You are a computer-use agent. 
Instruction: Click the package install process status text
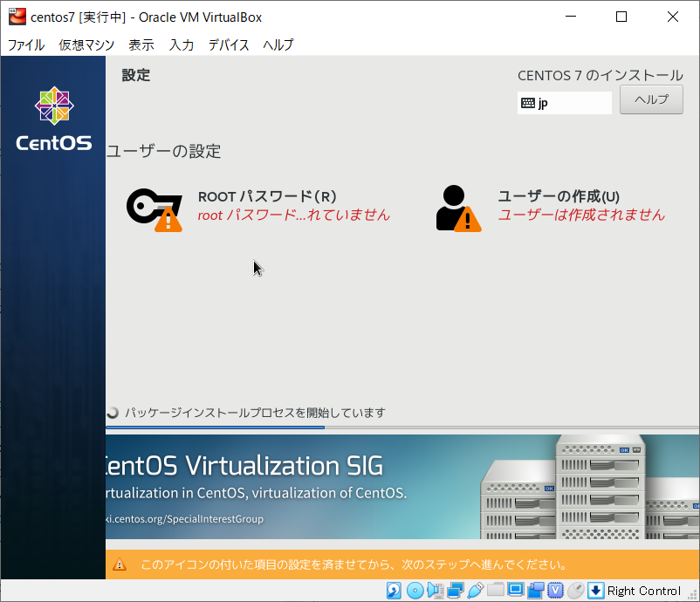click(255, 413)
